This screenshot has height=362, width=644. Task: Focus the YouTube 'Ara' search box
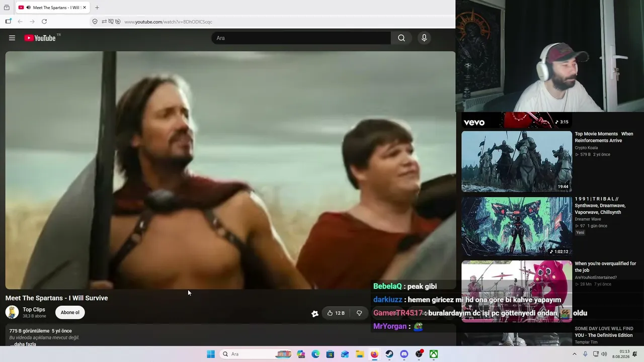[301, 38]
